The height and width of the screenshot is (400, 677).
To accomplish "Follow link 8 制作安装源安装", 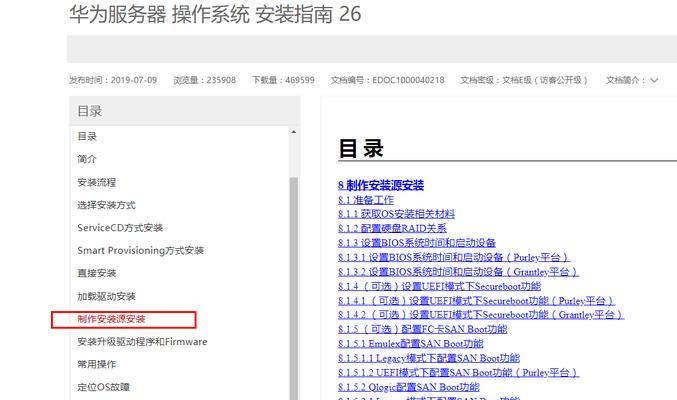I will tap(381, 185).
